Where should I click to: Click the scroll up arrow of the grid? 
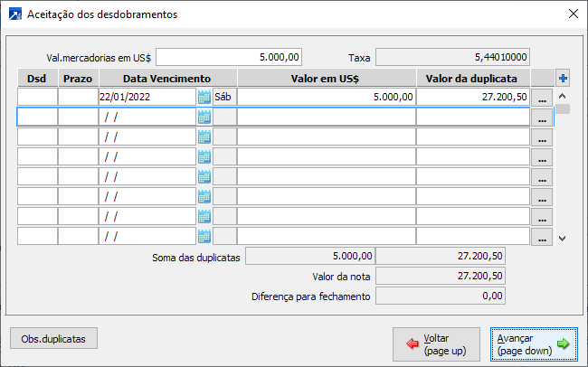point(562,96)
